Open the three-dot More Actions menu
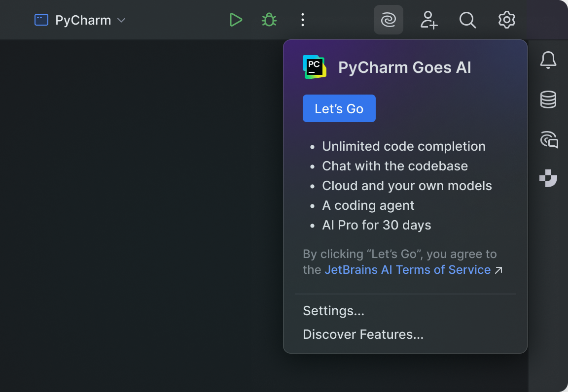Screen dimensions: 568x392 (x=302, y=20)
